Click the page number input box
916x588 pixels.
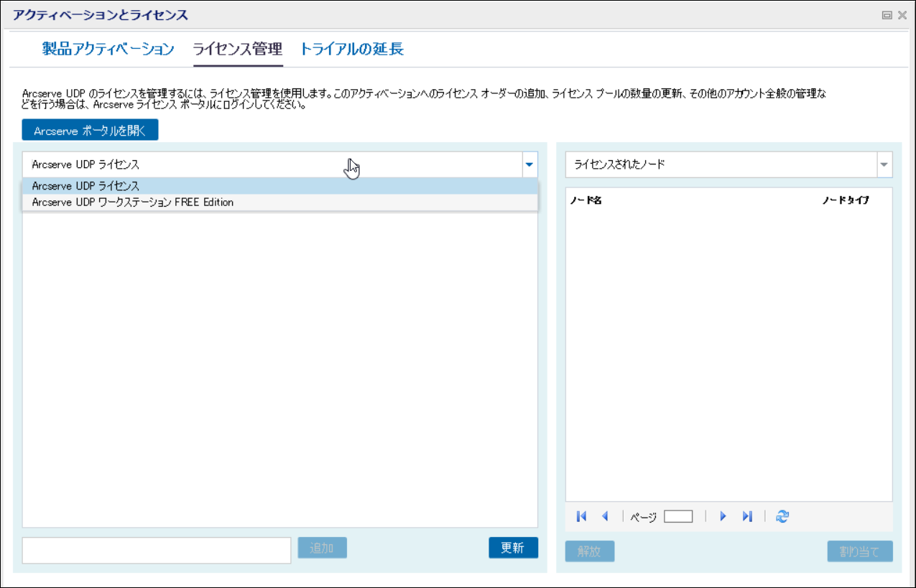pyautogui.click(x=678, y=516)
